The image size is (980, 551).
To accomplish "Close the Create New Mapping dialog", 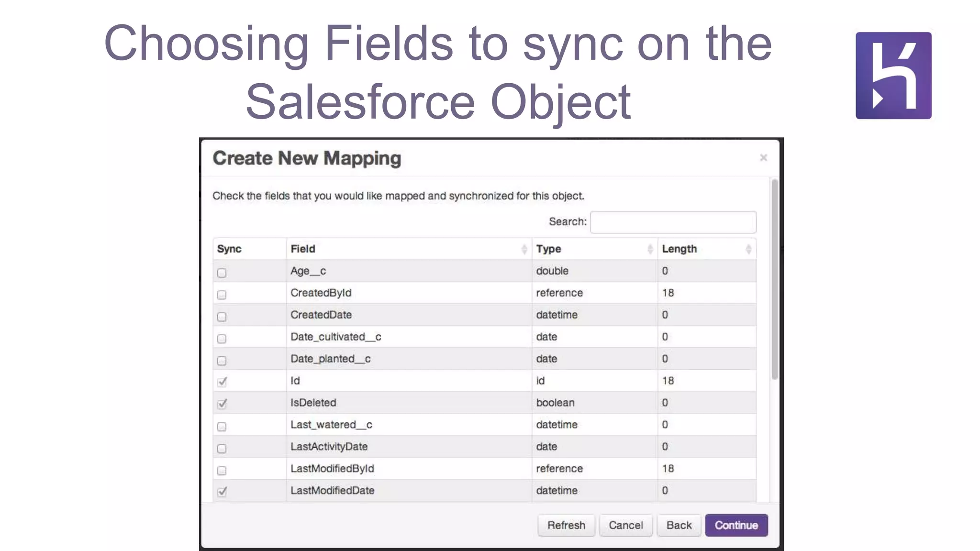I will 763,157.
